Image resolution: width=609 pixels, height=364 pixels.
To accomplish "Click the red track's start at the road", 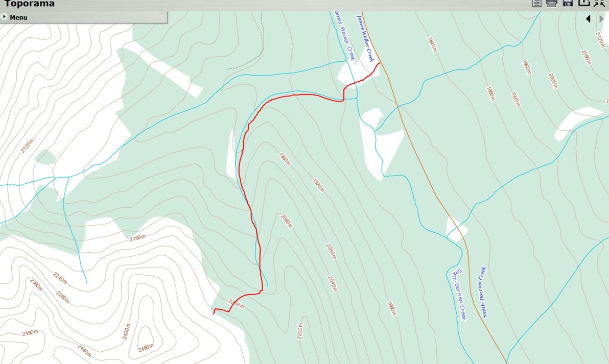I will (x=380, y=63).
